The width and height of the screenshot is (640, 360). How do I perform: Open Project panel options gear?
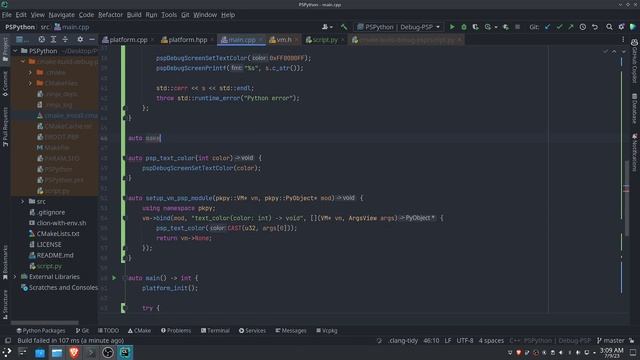click(80, 40)
